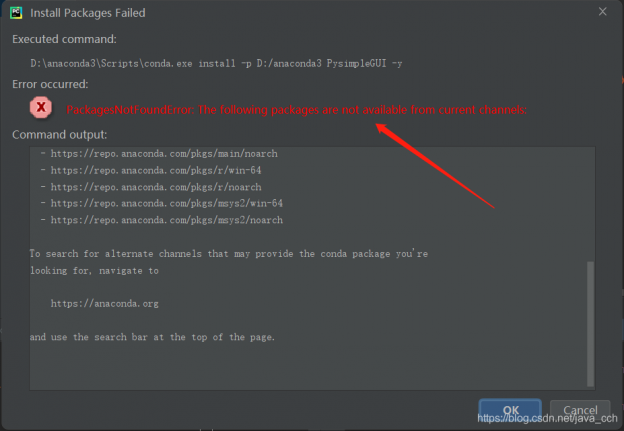Click the PyCharm icon in the title bar
The height and width of the screenshot is (431, 624).
pos(15,13)
